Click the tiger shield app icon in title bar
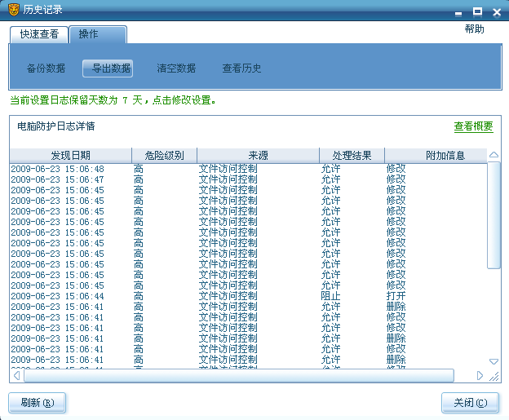 13,10
